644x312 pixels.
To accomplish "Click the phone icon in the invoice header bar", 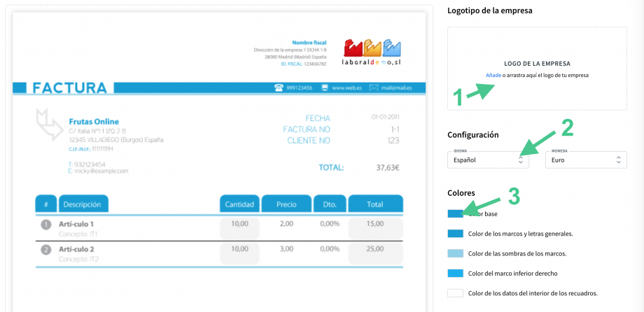I will (x=279, y=88).
